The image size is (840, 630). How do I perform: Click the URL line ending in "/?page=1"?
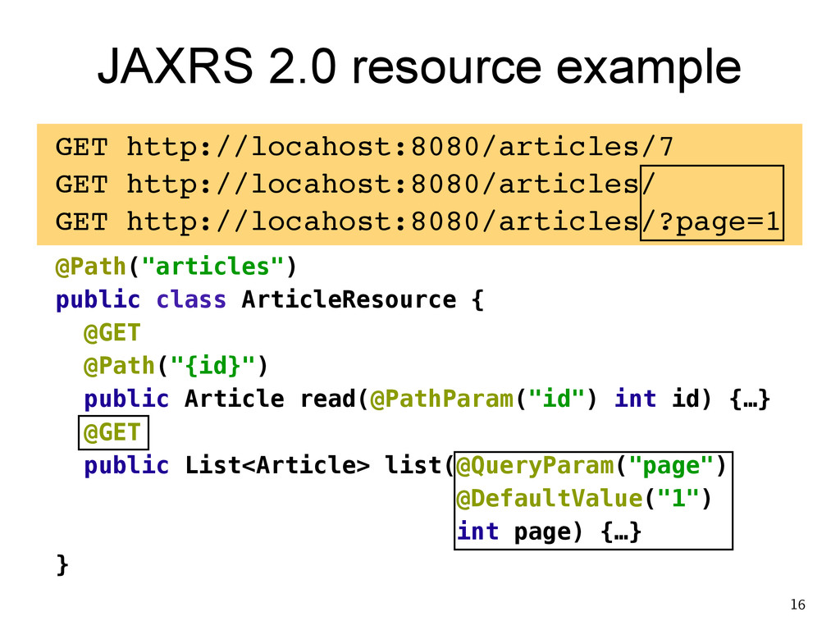tap(418, 222)
